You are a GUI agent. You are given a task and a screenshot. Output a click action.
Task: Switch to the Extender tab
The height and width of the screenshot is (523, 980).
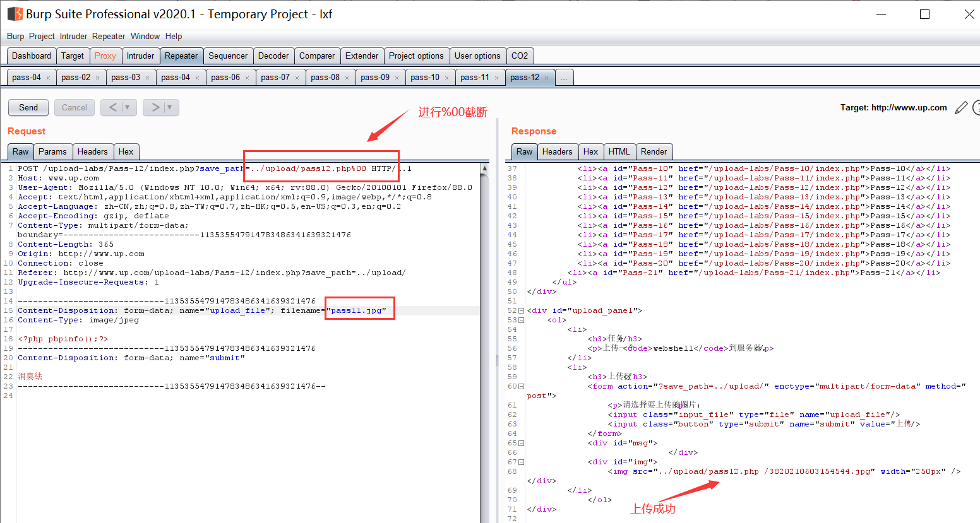(362, 56)
